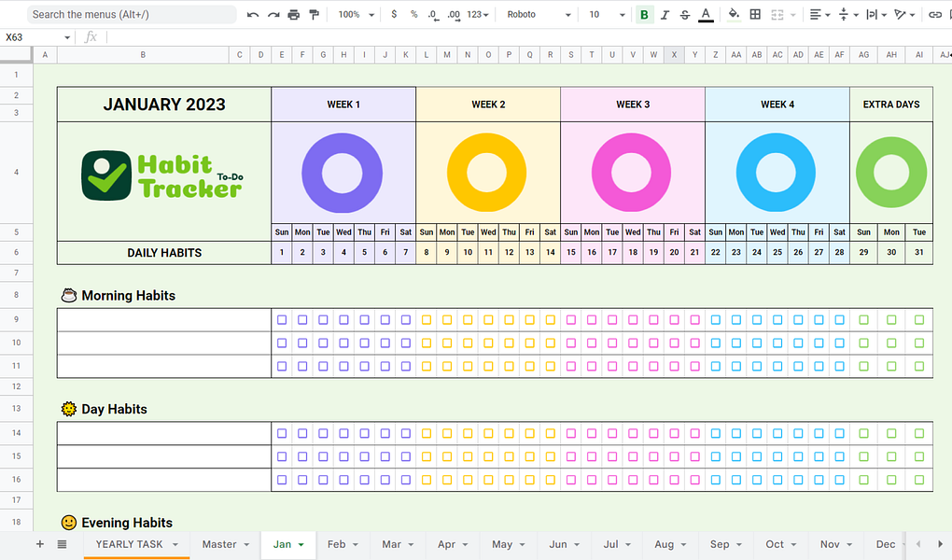This screenshot has height=560, width=952.
Task: Tick row 15 checkbox for day 12
Action: (509, 456)
